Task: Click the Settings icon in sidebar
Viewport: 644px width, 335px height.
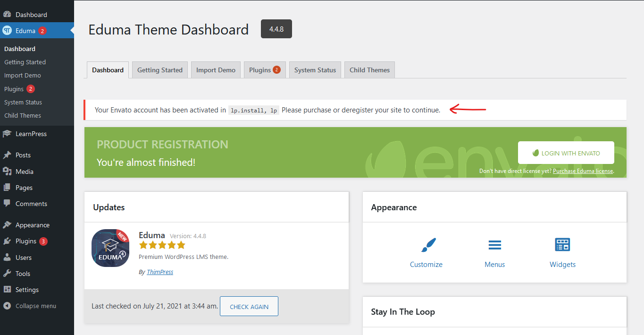Action: tap(7, 290)
